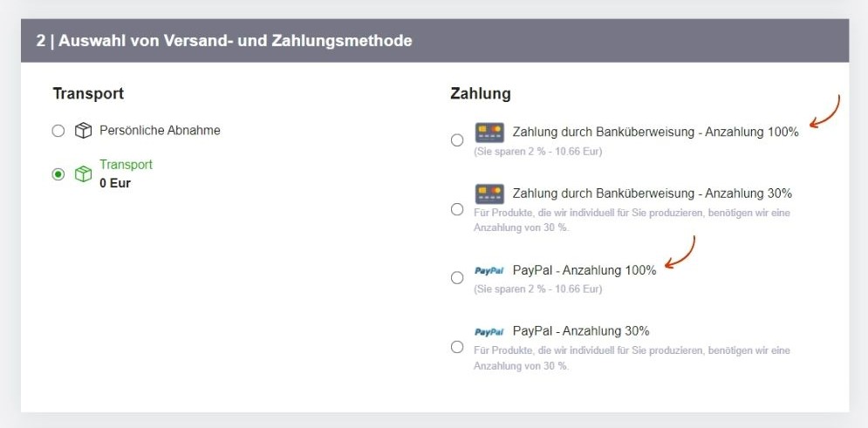
Task: Choose Banküberweisung 100% radio button
Action: pyautogui.click(x=457, y=140)
